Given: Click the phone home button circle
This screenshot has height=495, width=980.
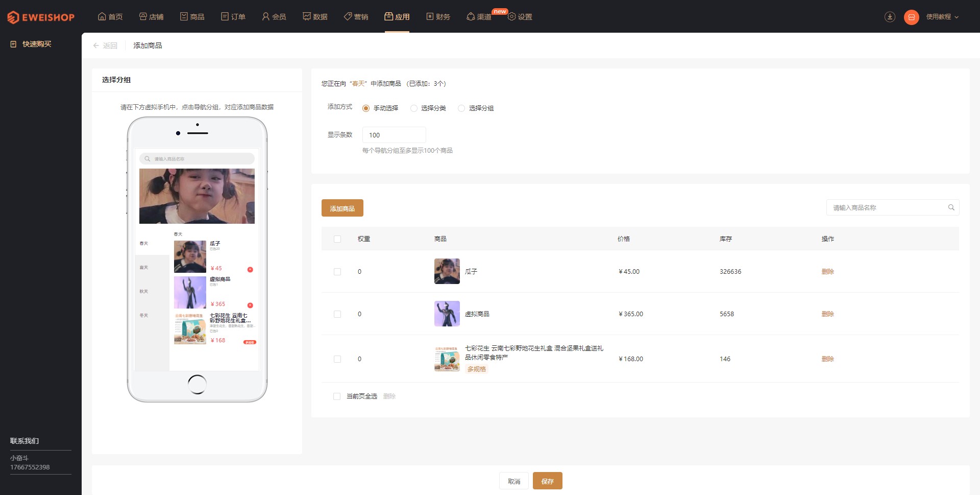Looking at the screenshot, I should [x=197, y=384].
